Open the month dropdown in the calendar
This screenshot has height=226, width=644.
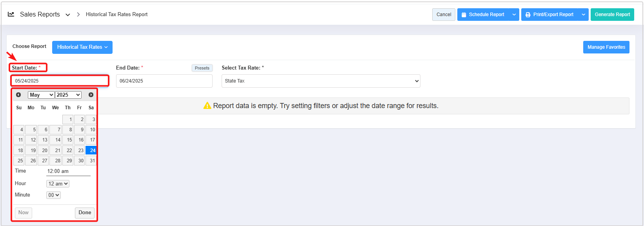(x=41, y=95)
